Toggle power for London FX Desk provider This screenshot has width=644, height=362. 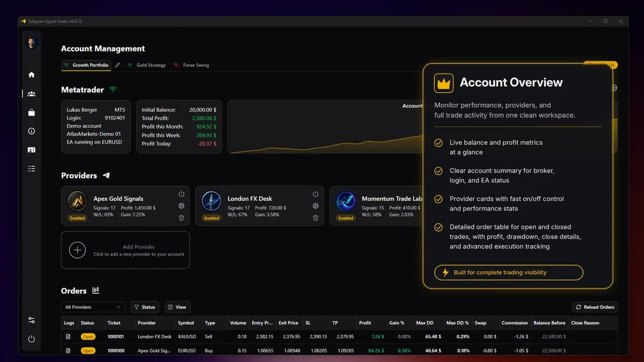(316, 194)
